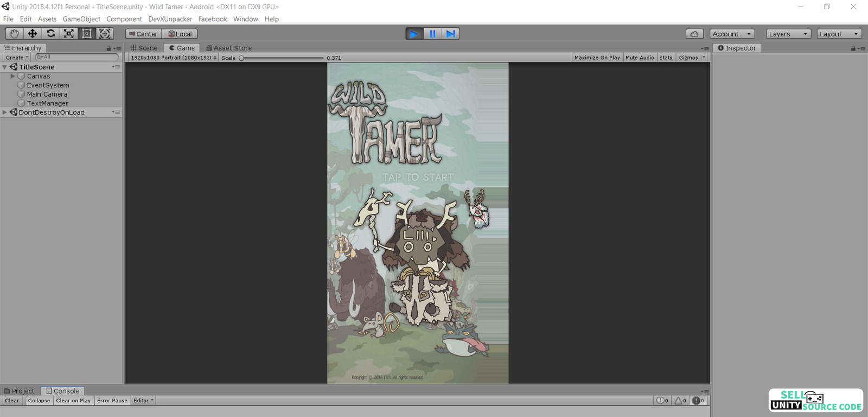
Task: Open the cloud Services button
Action: tap(694, 34)
